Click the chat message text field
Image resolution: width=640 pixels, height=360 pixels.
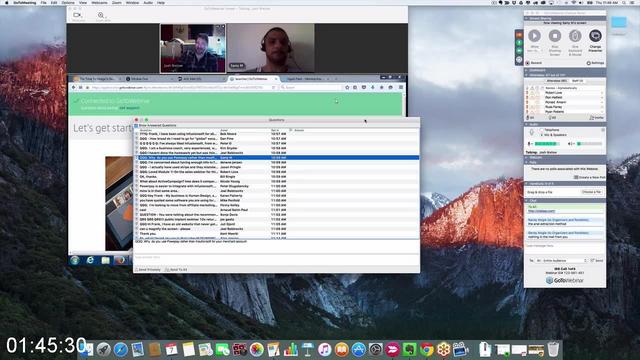565,248
